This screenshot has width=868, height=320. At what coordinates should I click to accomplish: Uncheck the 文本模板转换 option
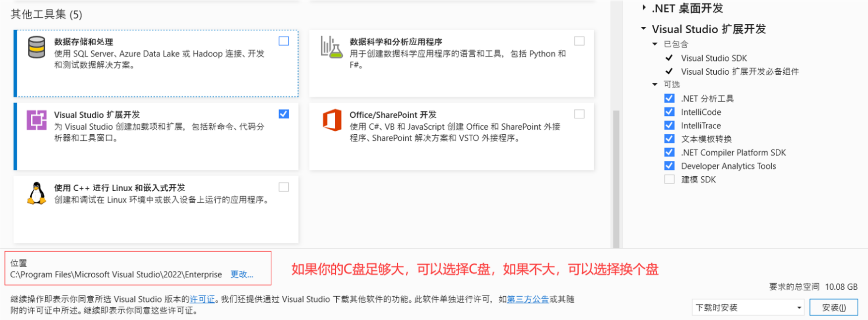(669, 139)
